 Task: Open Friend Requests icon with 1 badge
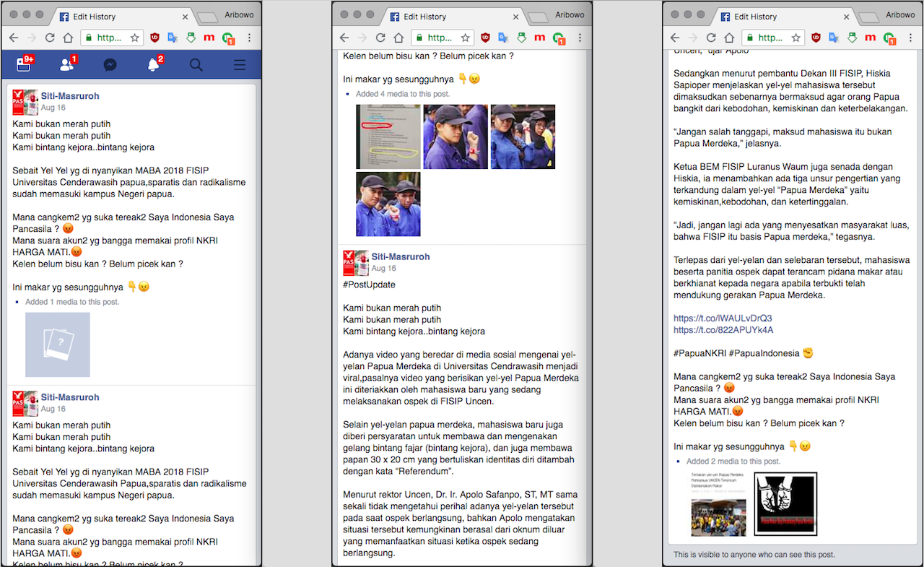[x=67, y=65]
